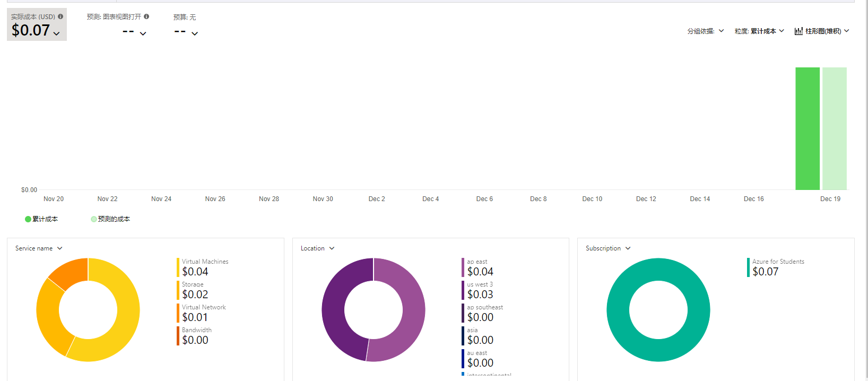Click the yellow Virtual Machines color swatch
Screen dimensions: 868x381
(178, 267)
